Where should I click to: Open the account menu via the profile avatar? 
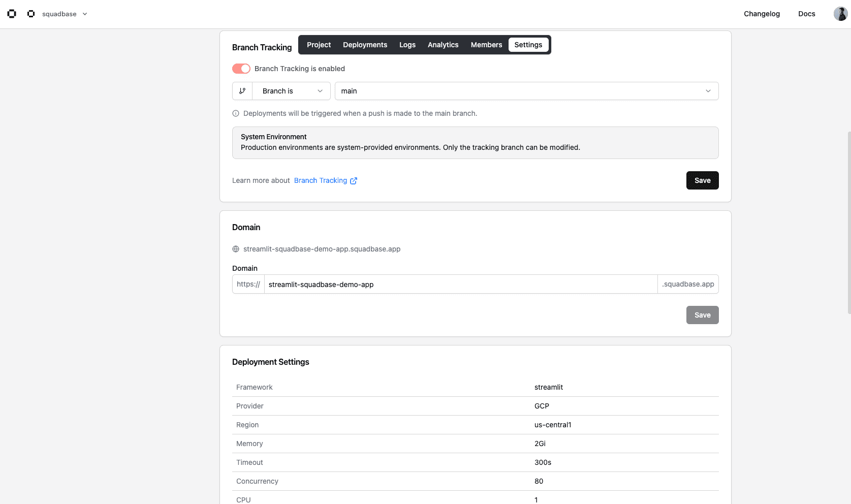(x=840, y=13)
